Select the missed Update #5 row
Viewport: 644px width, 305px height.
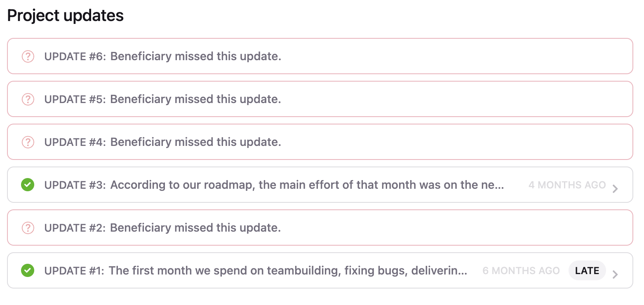point(320,99)
